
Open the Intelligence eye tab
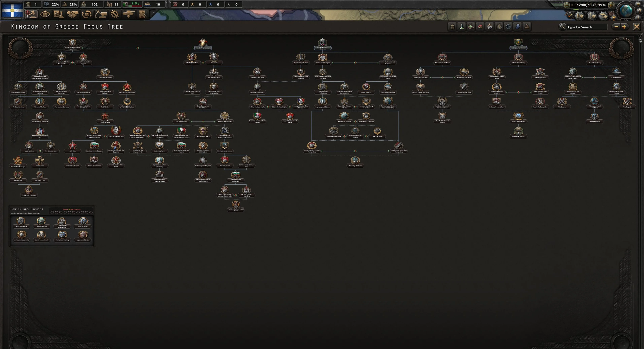click(x=45, y=14)
